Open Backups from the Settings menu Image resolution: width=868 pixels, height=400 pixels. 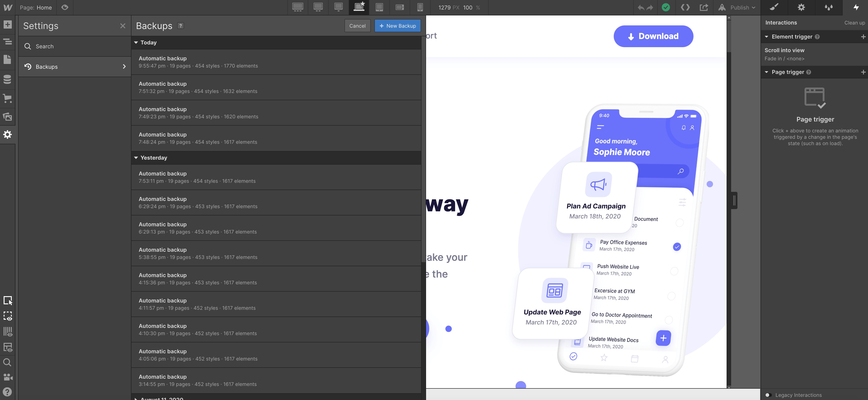pyautogui.click(x=75, y=66)
